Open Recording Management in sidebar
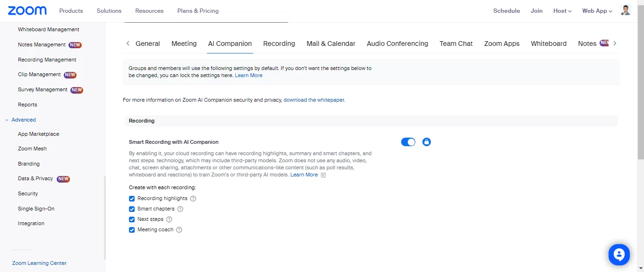This screenshot has width=644, height=272. (x=47, y=60)
